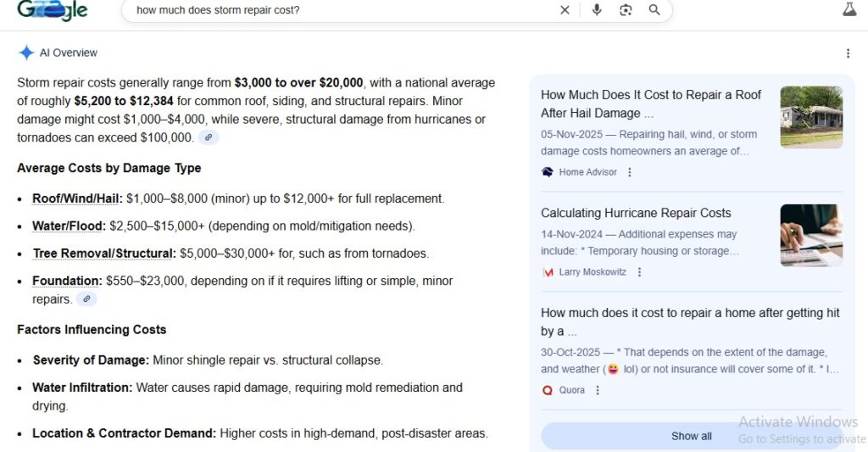Image resolution: width=868 pixels, height=452 pixels.
Task: Click the Quora site favicon
Action: click(548, 390)
